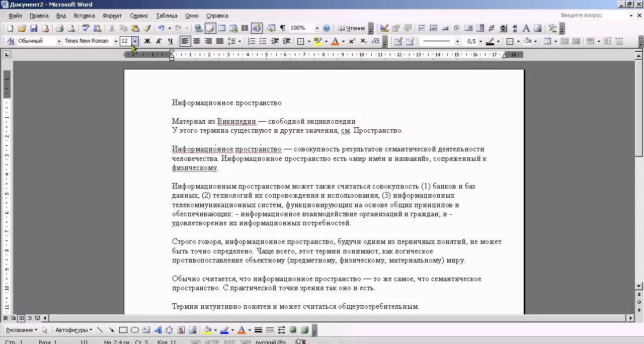Click the vertical scrollbar up arrow
644x344 pixels.
(x=639, y=55)
